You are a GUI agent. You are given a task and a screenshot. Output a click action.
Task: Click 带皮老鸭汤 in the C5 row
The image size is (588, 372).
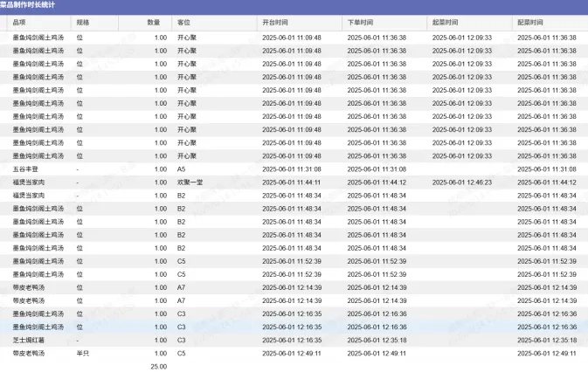click(x=29, y=353)
